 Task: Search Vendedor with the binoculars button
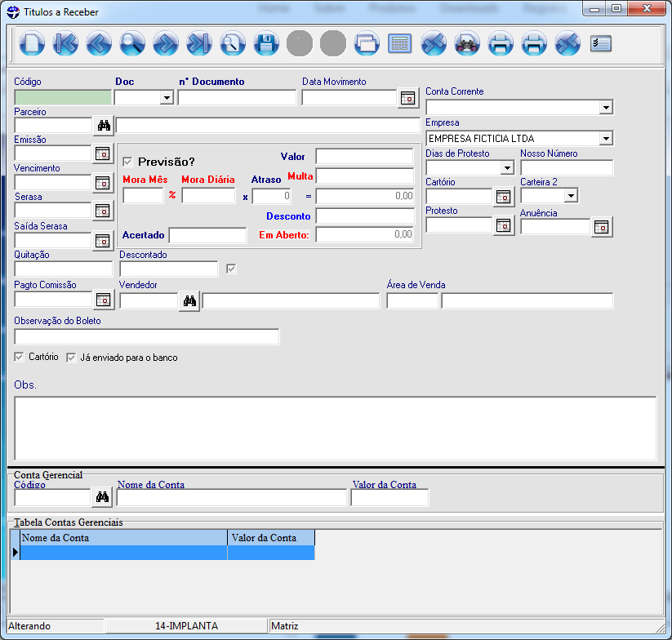(x=189, y=301)
